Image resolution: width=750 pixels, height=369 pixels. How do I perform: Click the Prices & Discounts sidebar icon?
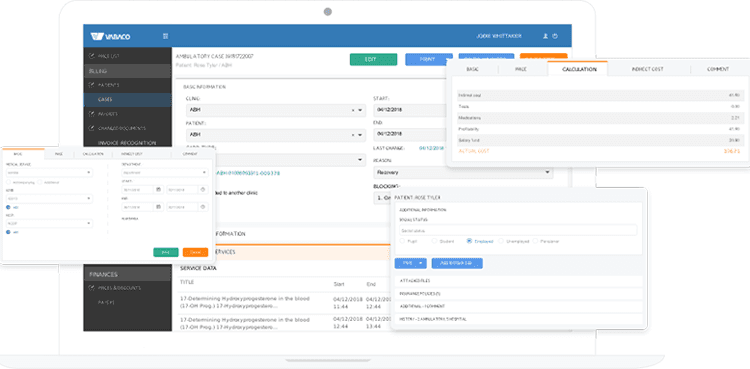pos(91,288)
